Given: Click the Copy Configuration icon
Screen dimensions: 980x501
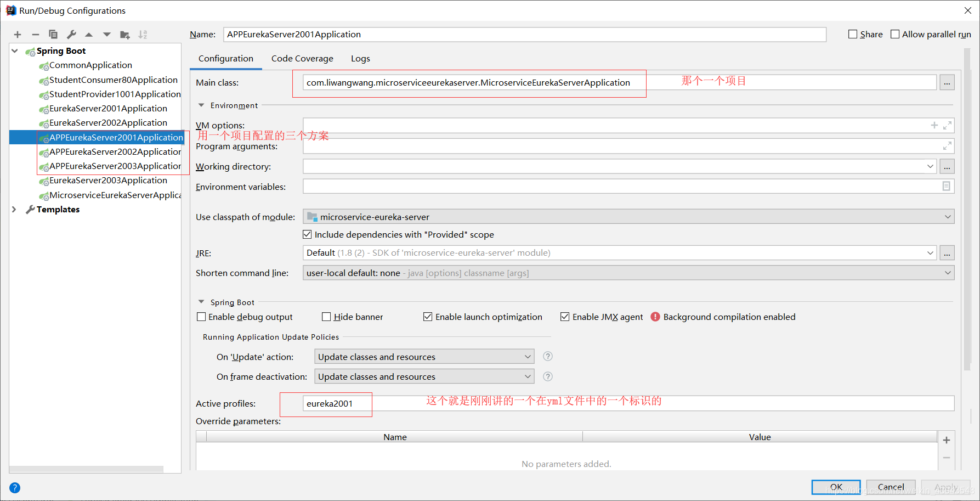Looking at the screenshot, I should pos(53,35).
